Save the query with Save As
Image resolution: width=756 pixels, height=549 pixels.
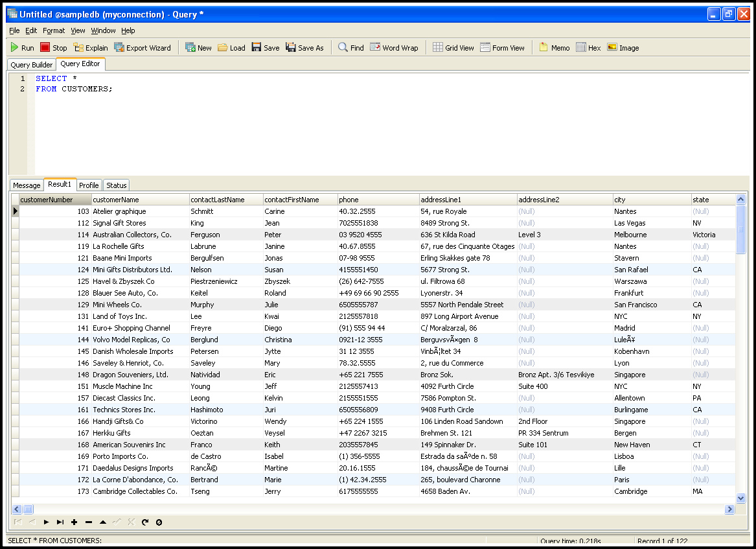tap(304, 47)
